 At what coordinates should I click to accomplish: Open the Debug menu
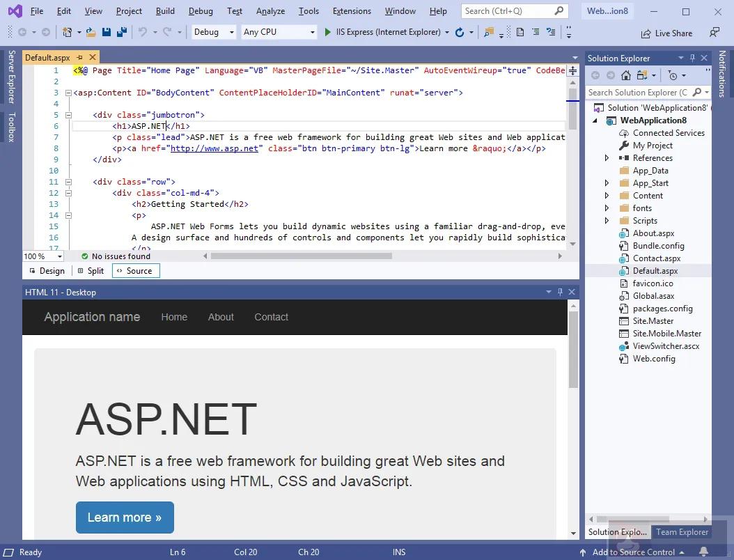tap(201, 11)
